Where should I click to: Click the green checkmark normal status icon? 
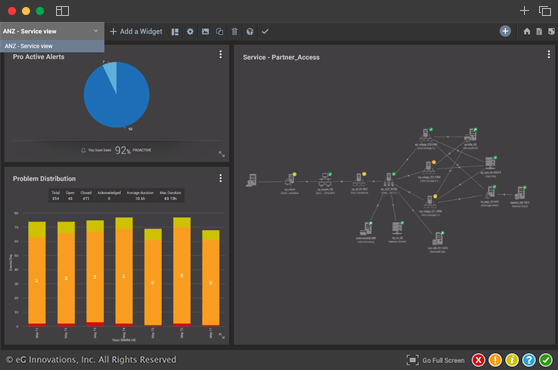coord(546,360)
